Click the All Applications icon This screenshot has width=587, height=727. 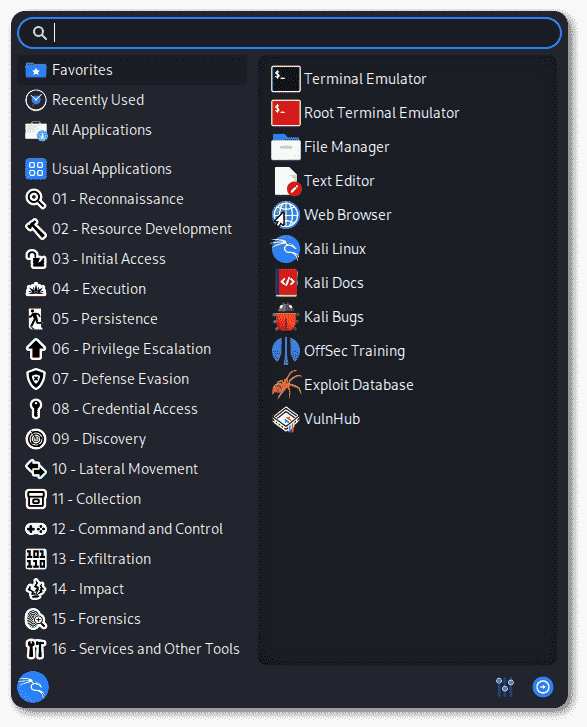coord(36,130)
